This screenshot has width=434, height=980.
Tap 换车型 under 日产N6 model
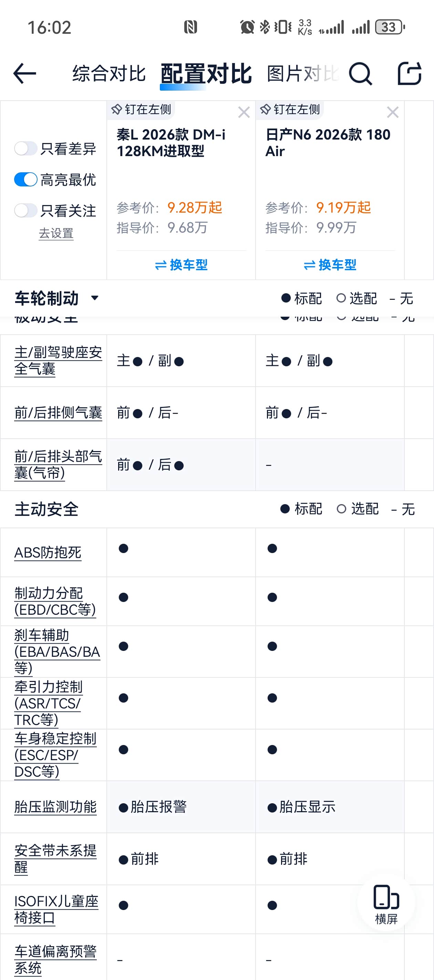[330, 265]
